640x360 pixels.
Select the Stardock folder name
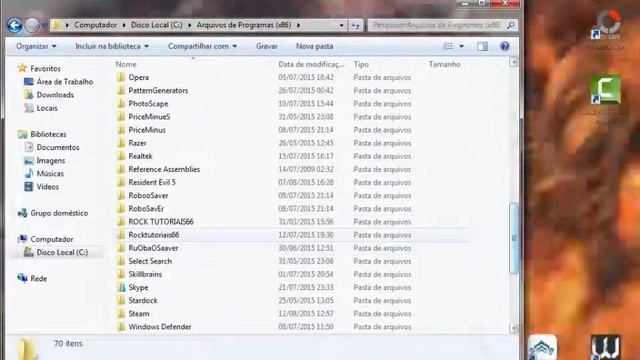point(143,300)
